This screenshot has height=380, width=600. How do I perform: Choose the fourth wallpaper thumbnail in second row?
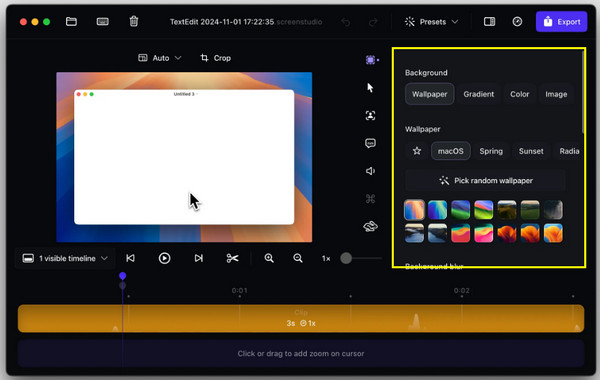[484, 233]
